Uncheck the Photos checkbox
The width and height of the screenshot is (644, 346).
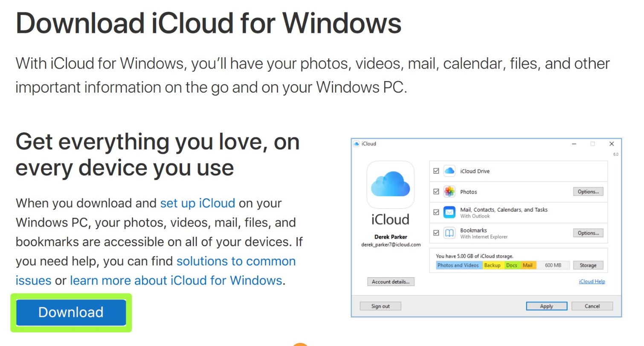(x=436, y=192)
